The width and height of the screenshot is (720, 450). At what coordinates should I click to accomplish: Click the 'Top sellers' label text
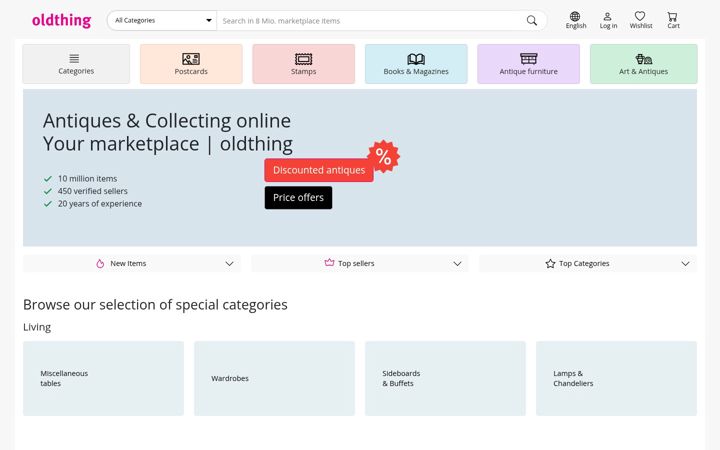pos(356,264)
